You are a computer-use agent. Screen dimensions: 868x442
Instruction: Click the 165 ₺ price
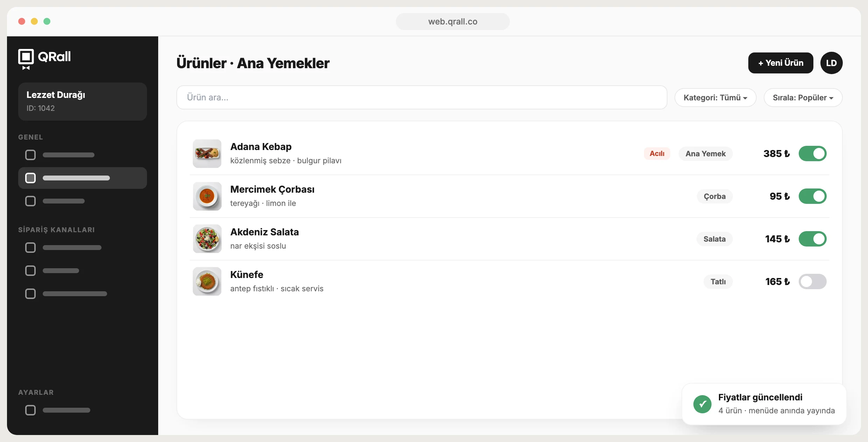coord(777,281)
